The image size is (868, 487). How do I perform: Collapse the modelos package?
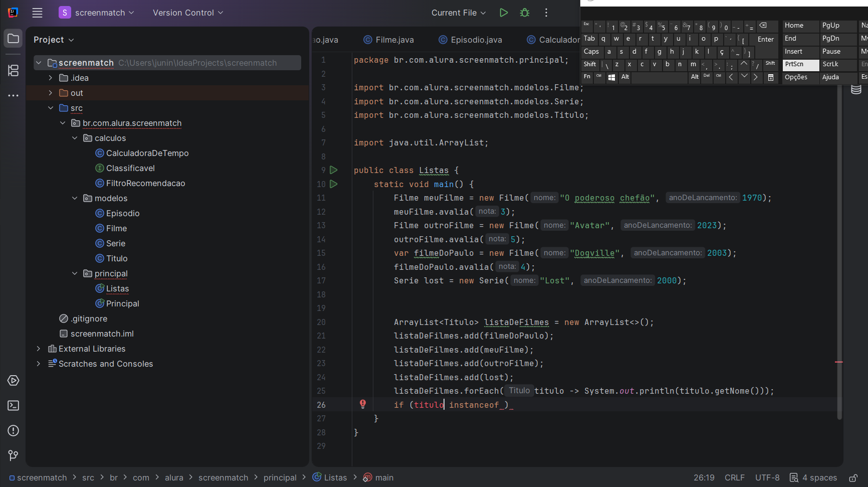[75, 198]
